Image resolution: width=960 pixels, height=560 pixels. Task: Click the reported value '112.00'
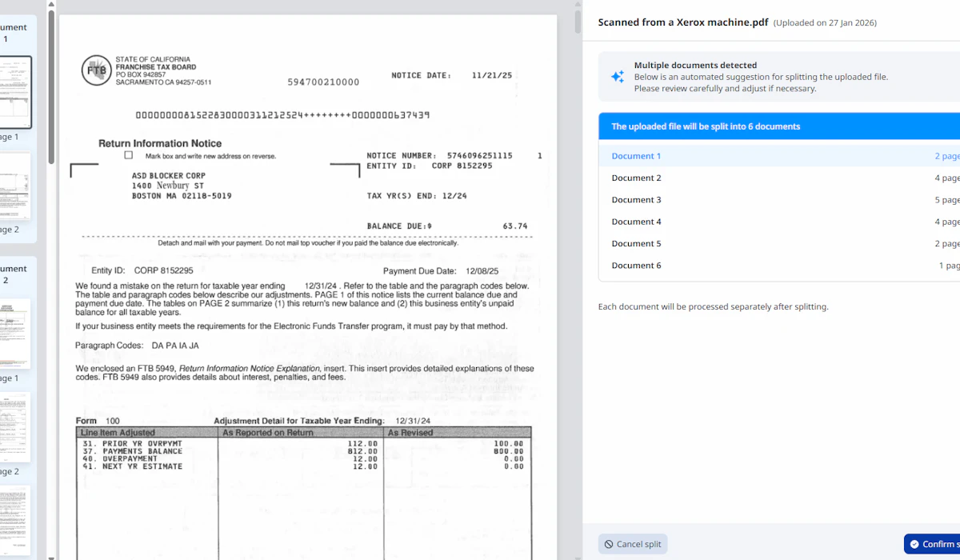[362, 443]
